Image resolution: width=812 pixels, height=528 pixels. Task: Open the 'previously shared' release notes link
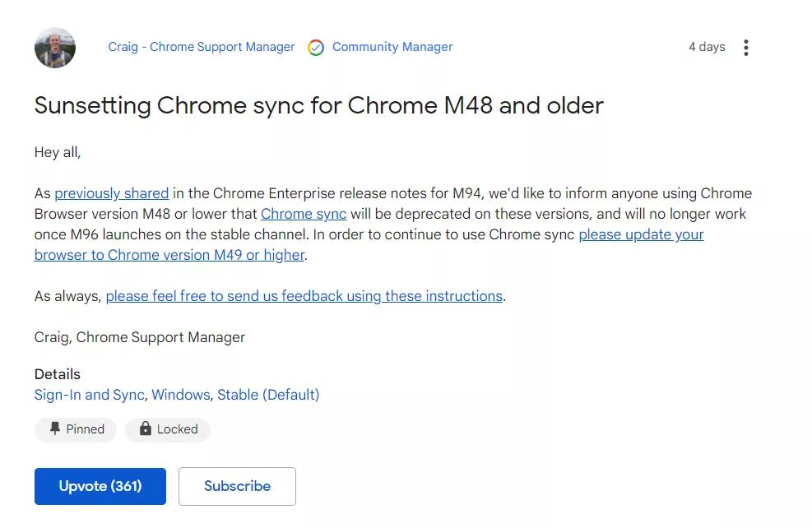click(111, 193)
